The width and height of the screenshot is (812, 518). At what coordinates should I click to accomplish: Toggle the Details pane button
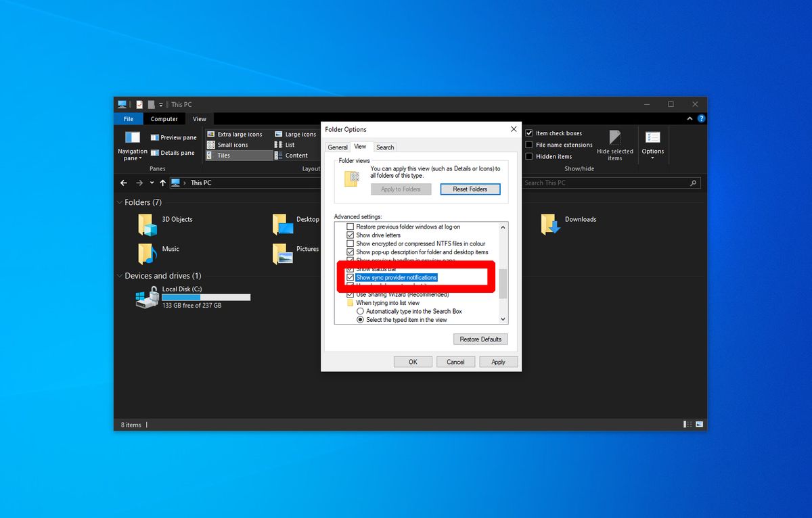(x=173, y=153)
